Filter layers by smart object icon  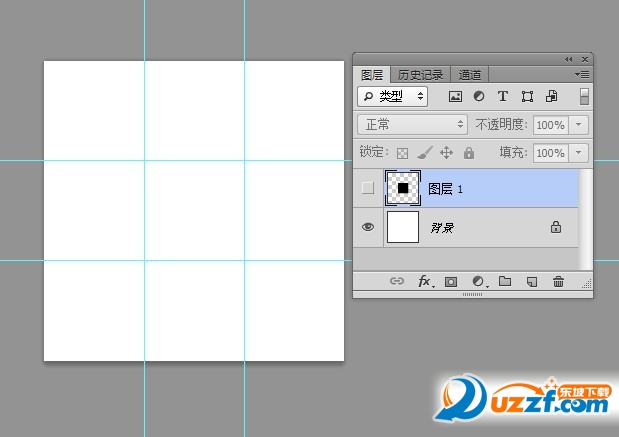click(x=551, y=96)
